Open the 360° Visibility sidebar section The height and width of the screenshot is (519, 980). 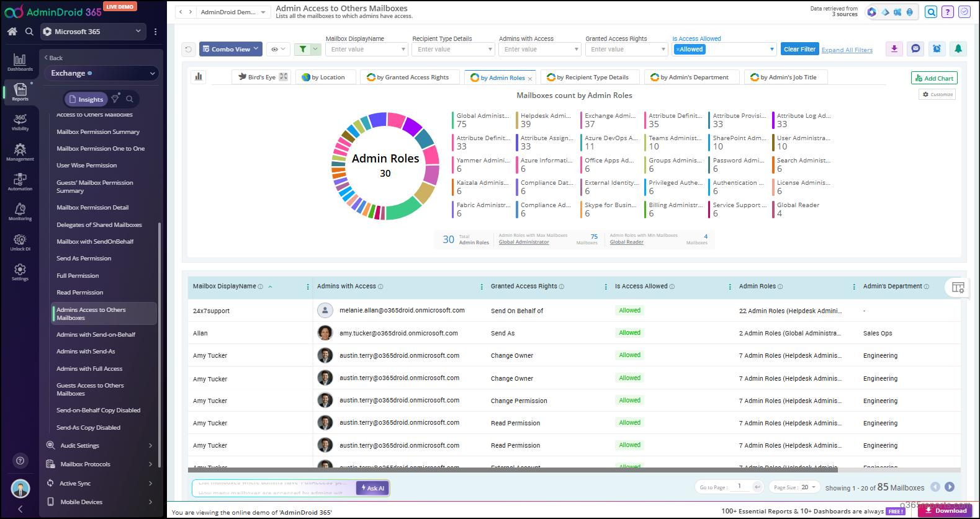20,122
